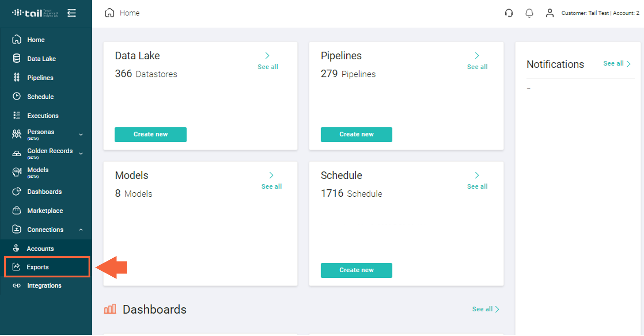This screenshot has height=336, width=644.
Task: Open notifications bell icon in header
Action: coord(529,13)
